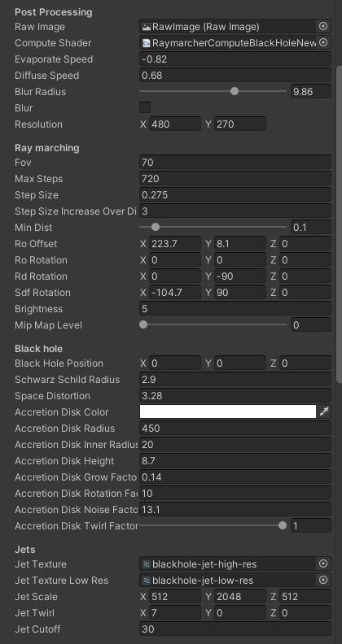Click the Jet Scale Y field showing 2048
The image size is (342, 644).
(x=240, y=596)
